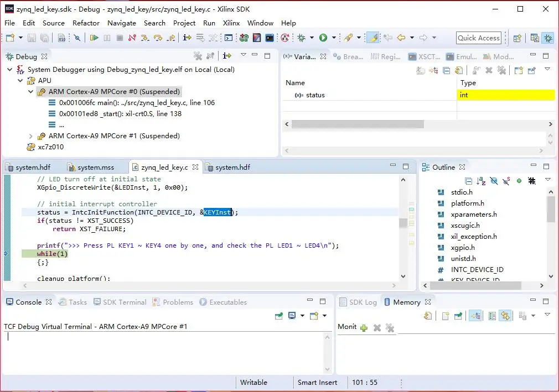This screenshot has height=392, width=559.
Task: Open the Xilinx menu
Action: (x=231, y=23)
